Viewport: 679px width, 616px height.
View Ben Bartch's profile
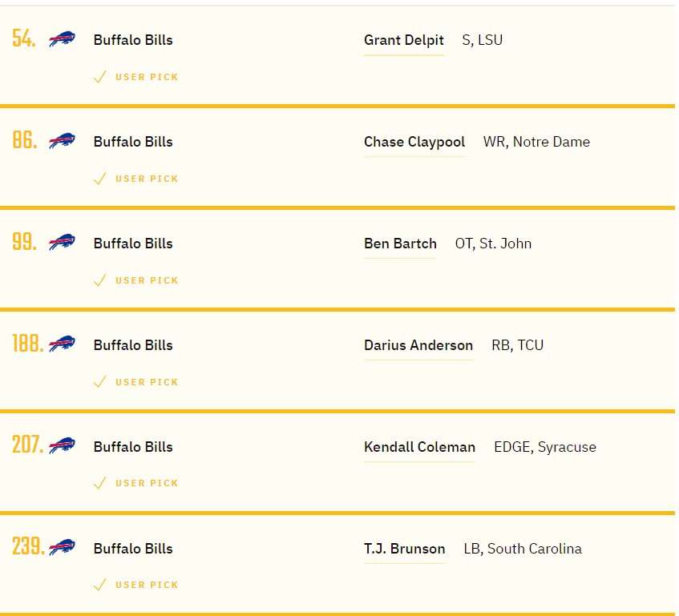click(400, 244)
